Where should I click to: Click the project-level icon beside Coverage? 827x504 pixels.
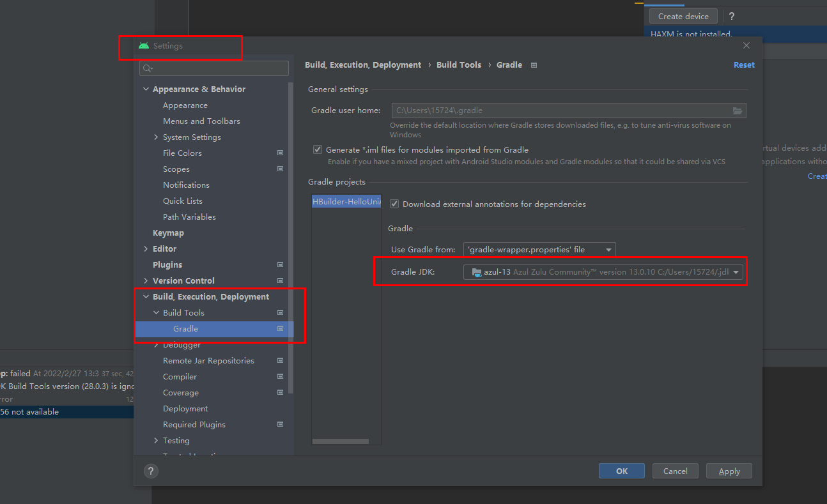click(x=280, y=393)
